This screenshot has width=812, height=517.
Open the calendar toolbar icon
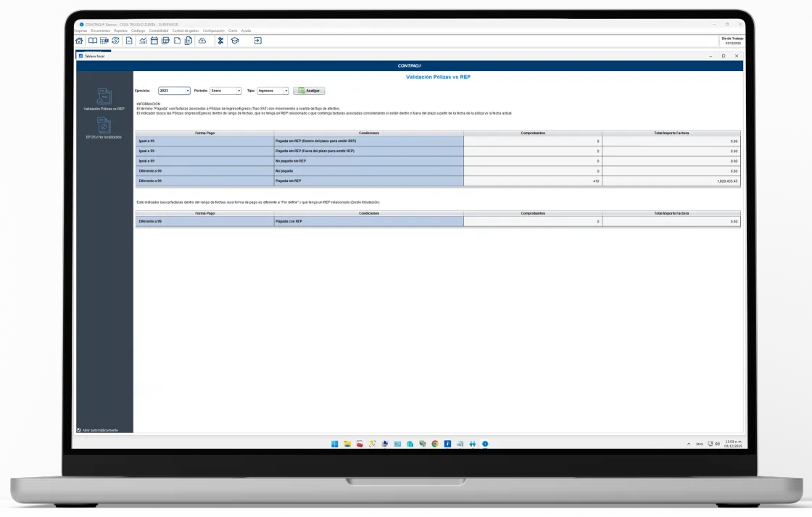point(154,41)
